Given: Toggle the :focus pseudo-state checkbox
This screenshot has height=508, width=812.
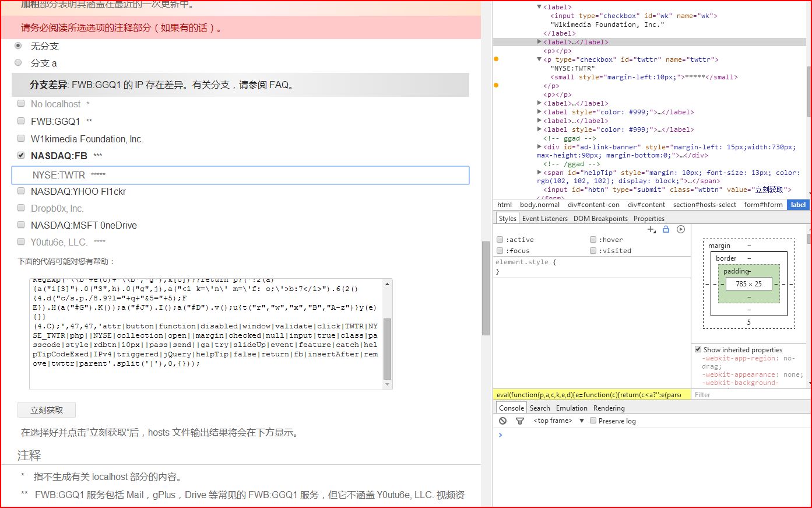Looking at the screenshot, I should pos(500,250).
